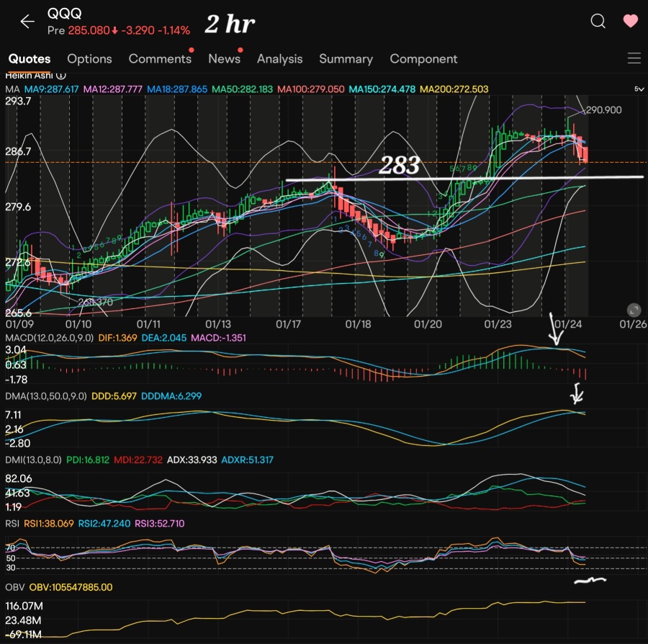Click the OBV:105547885.00 value
The image size is (648, 644).
[71, 587]
